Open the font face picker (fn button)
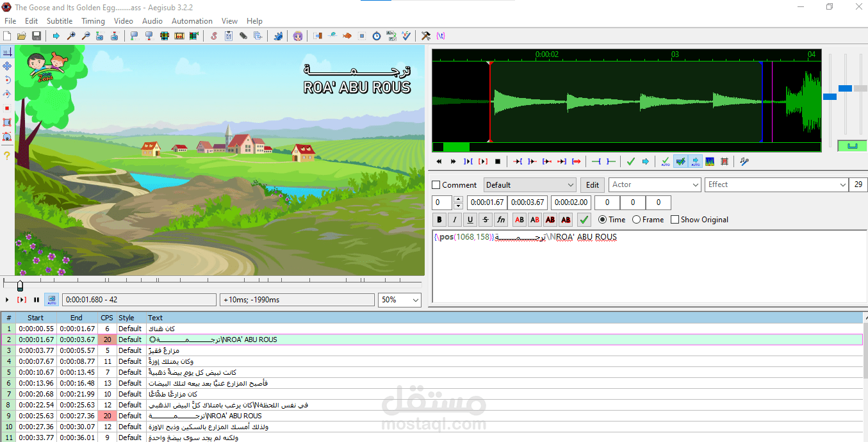Image resolution: width=868 pixels, height=442 pixels. coord(501,220)
